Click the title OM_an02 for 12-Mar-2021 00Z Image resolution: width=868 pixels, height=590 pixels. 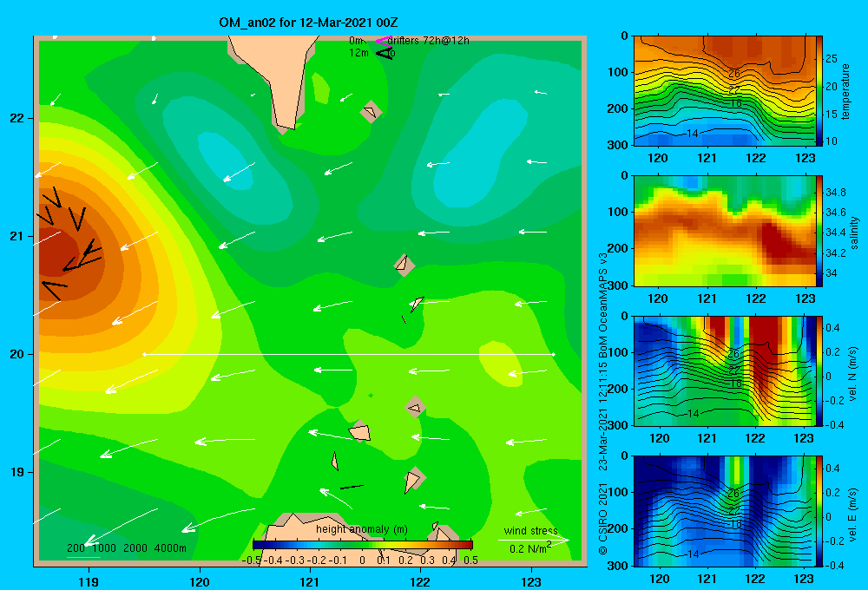click(308, 23)
